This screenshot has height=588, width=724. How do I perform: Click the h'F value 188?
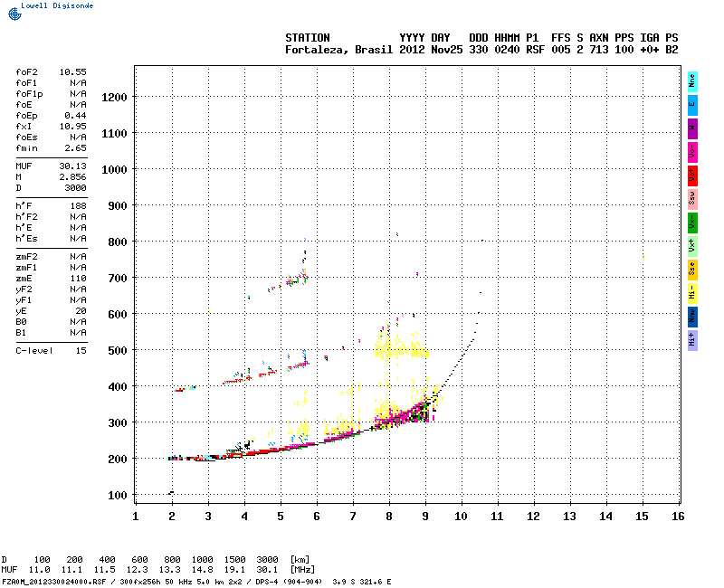click(x=79, y=206)
